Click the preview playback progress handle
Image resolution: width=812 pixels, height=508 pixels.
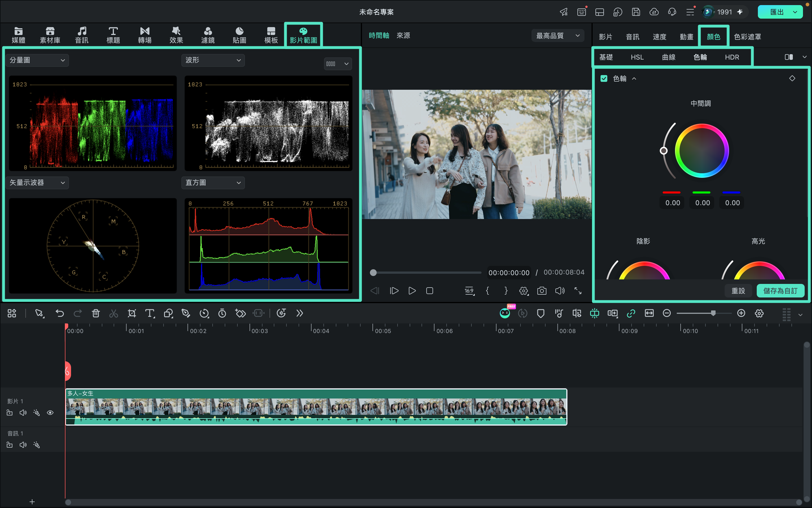coord(373,272)
